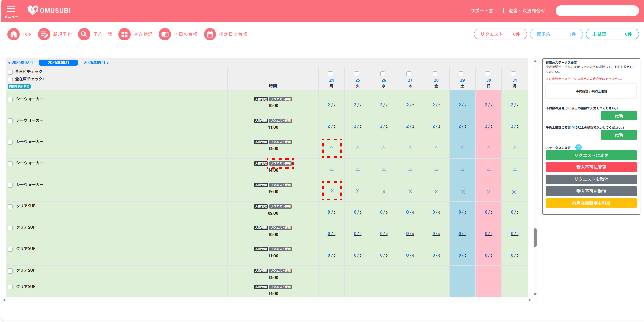Click the red 受入不可に変更 button
The width and height of the screenshot is (644, 322).
pyautogui.click(x=591, y=167)
